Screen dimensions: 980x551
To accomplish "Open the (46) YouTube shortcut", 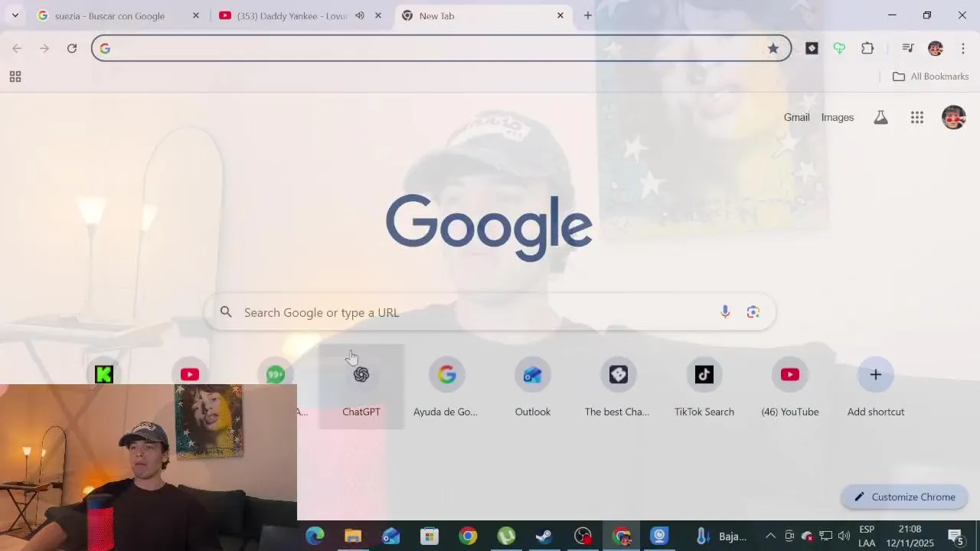I will pos(790,386).
